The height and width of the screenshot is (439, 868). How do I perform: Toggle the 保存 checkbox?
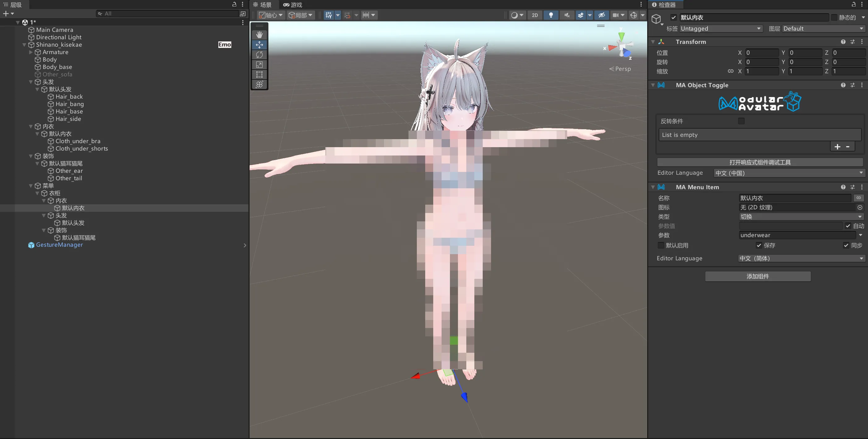[759, 245]
